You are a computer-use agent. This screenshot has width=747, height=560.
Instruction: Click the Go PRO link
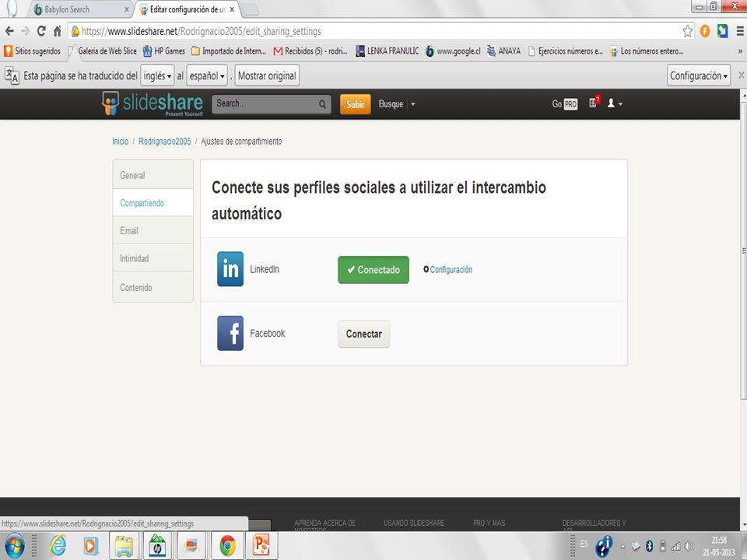point(565,103)
